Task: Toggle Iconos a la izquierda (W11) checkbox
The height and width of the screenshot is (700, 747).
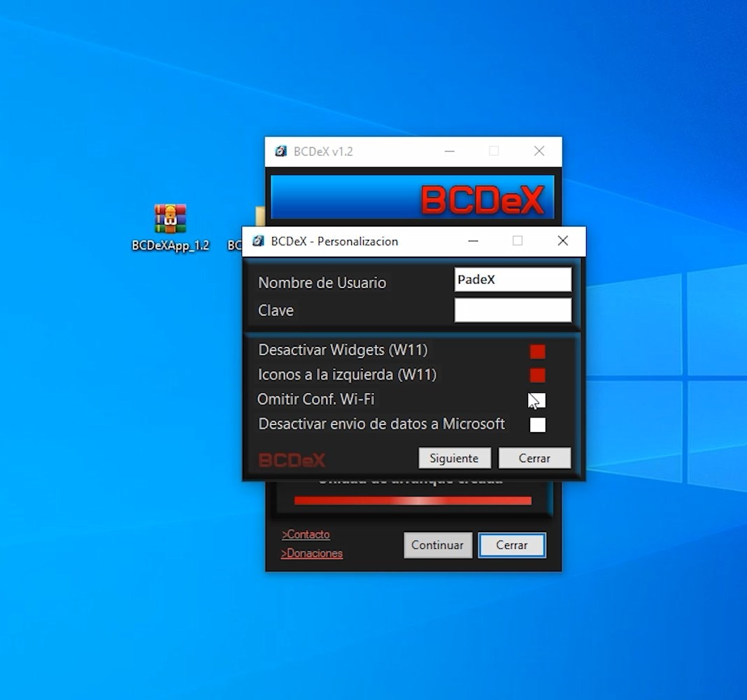Action: (x=537, y=376)
